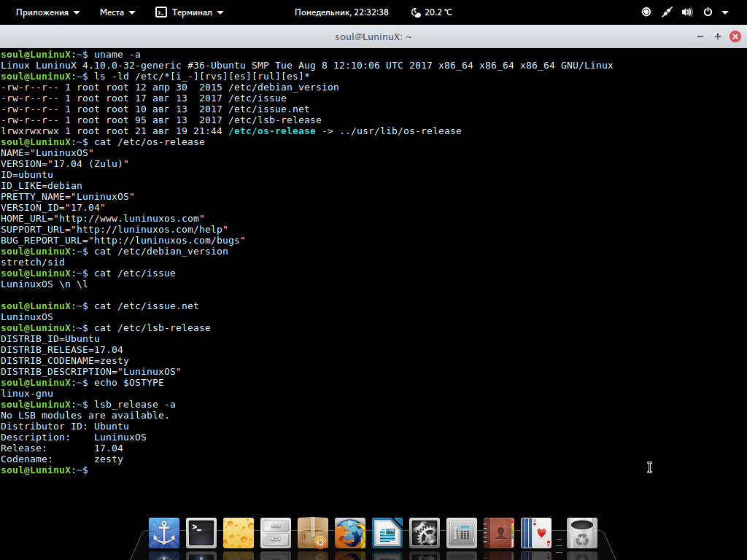
Task: Expand the system menu arrow by power icon
Action: 725,12
